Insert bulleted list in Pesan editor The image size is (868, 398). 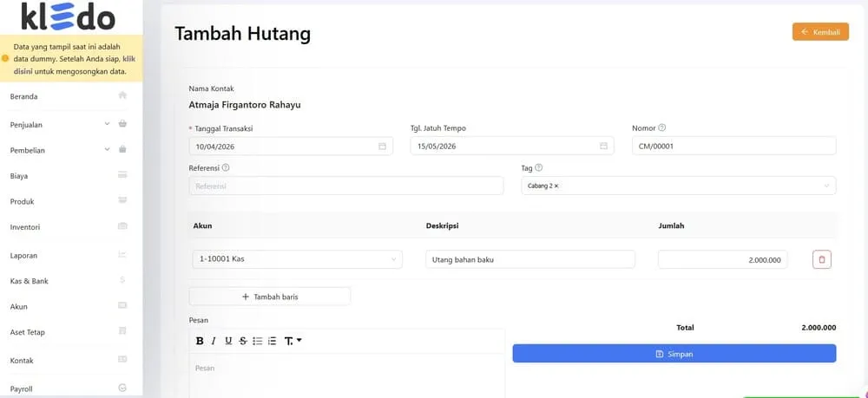(x=258, y=341)
